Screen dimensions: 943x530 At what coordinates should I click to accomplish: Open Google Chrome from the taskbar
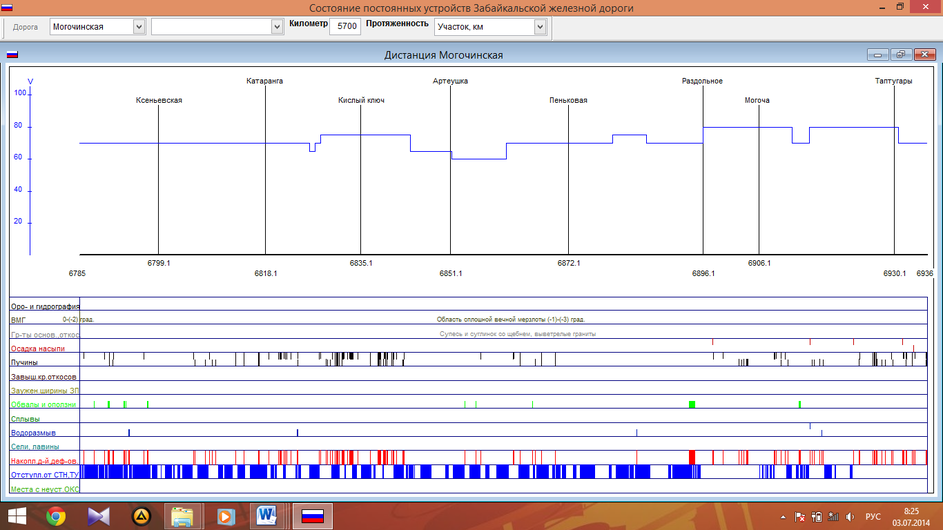55,516
